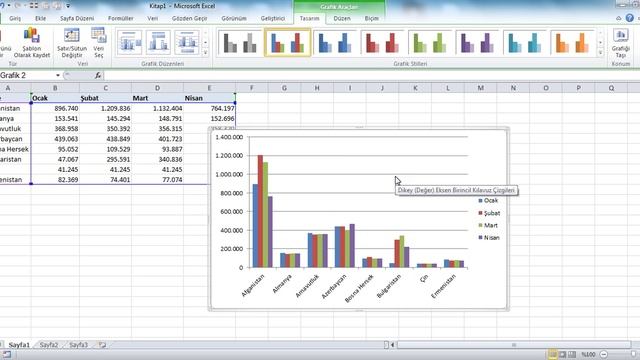Click the Azerbaycan axis label
This screenshot has height=360, width=640.
coord(334,286)
